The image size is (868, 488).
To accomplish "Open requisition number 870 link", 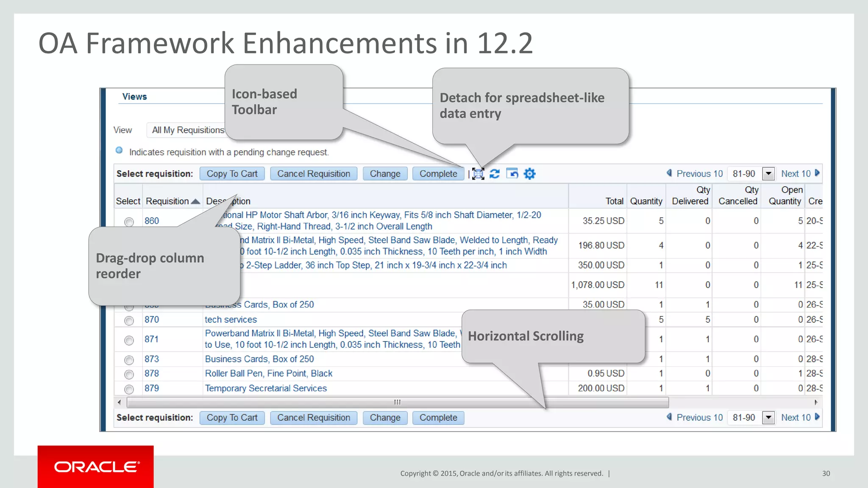I will (152, 319).
